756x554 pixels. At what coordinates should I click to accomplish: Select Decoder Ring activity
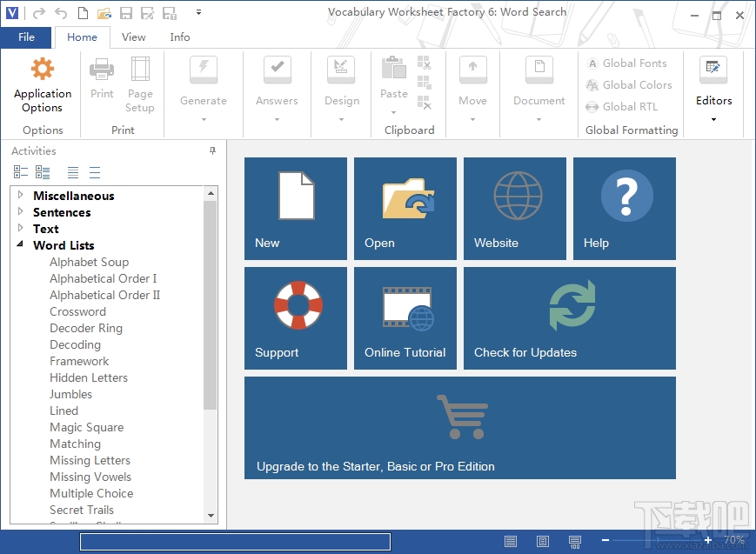pos(86,328)
